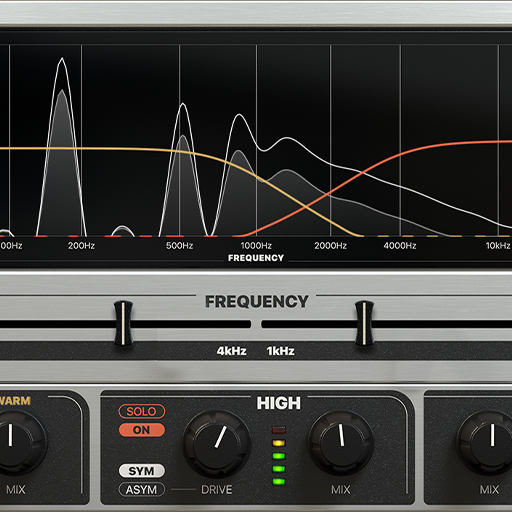The height and width of the screenshot is (512, 512).
Task: Toggle the HIGH band SOLO button
Action: (x=142, y=411)
